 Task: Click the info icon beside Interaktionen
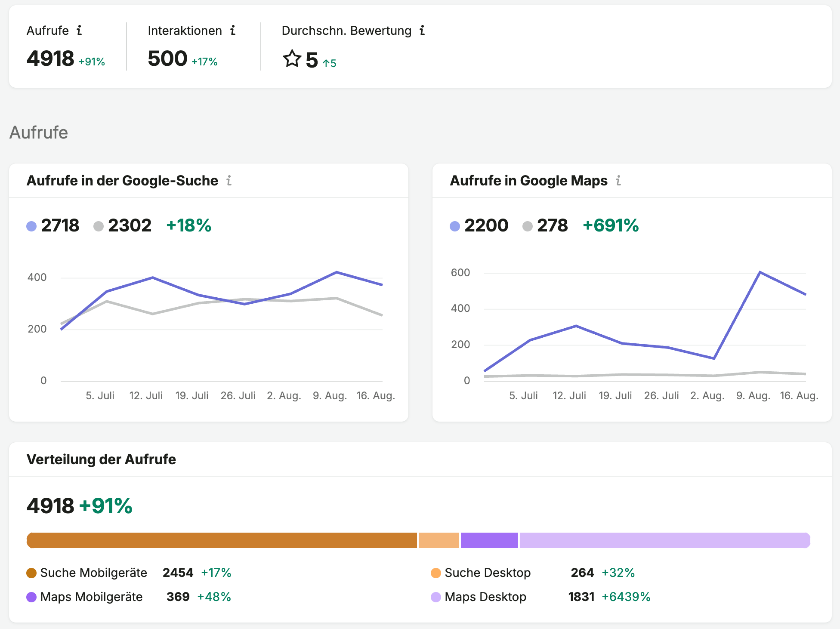click(x=233, y=31)
